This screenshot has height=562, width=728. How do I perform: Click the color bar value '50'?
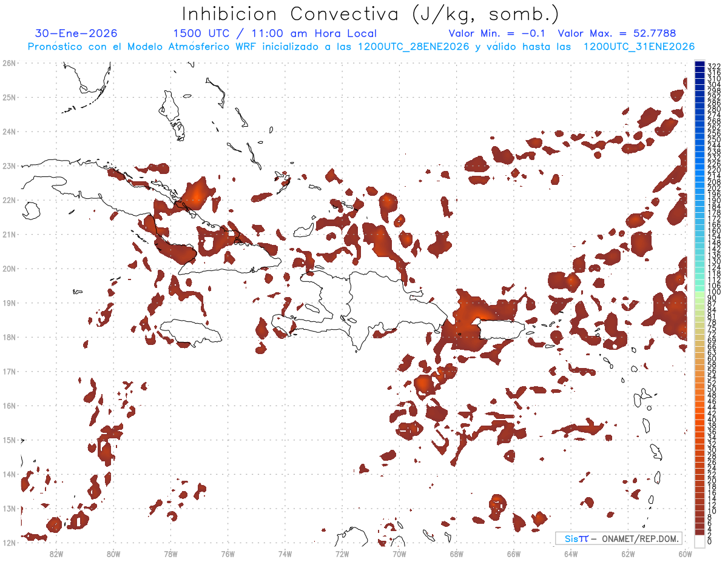click(712, 389)
